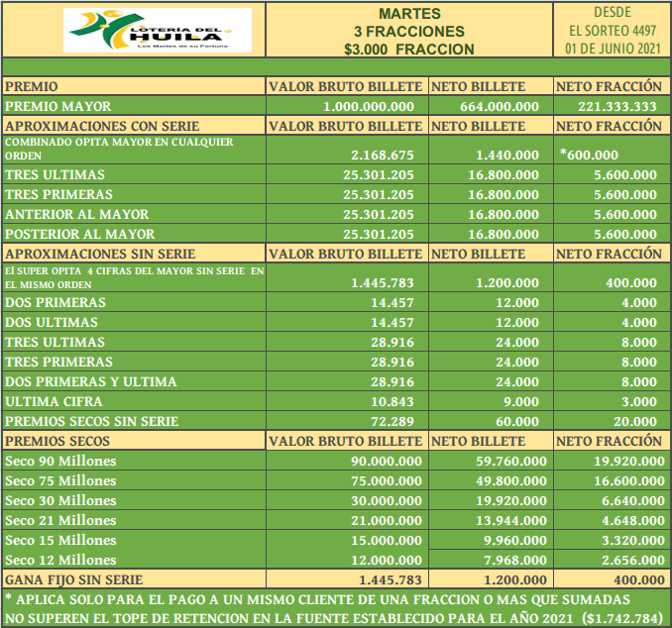This screenshot has width=672, height=628.
Task: Click 'Seco 15 Millones' row label
Action: pyautogui.click(x=60, y=539)
